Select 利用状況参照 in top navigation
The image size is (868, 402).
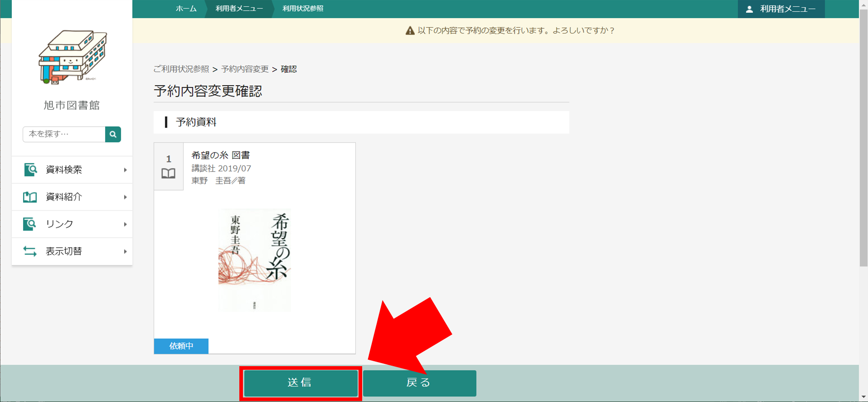click(303, 9)
